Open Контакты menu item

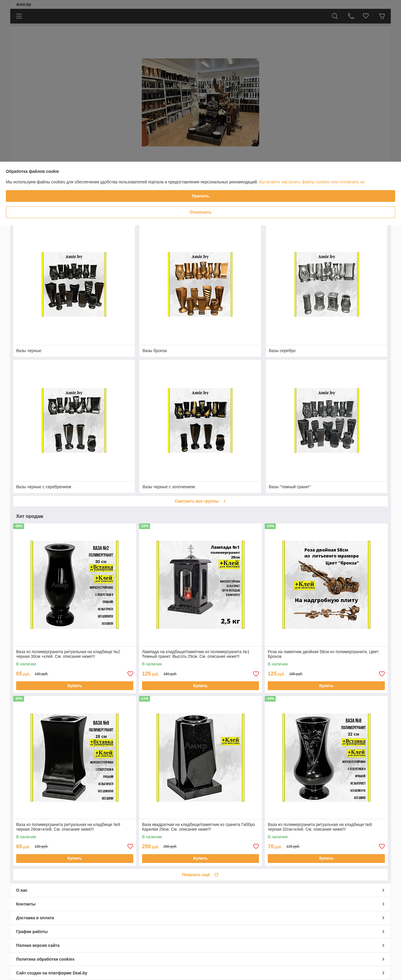tap(201, 904)
